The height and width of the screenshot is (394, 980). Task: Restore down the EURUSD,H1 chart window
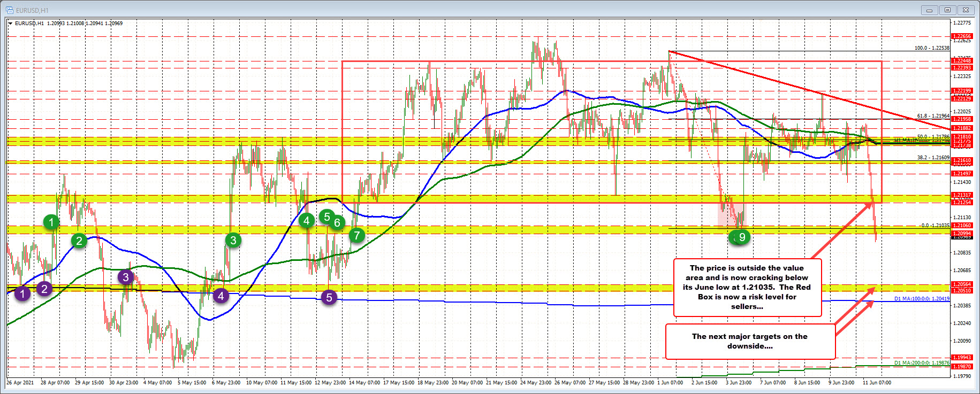[947, 10]
